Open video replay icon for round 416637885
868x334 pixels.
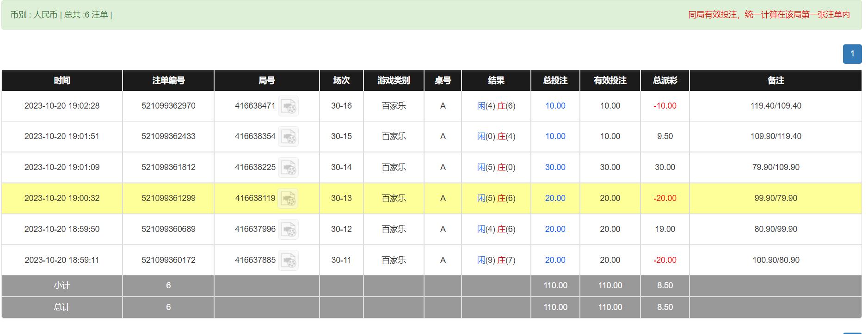click(288, 261)
